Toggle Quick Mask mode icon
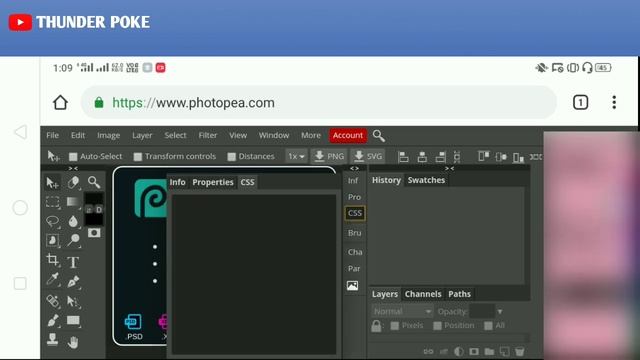The height and width of the screenshot is (360, 640). pyautogui.click(x=94, y=233)
